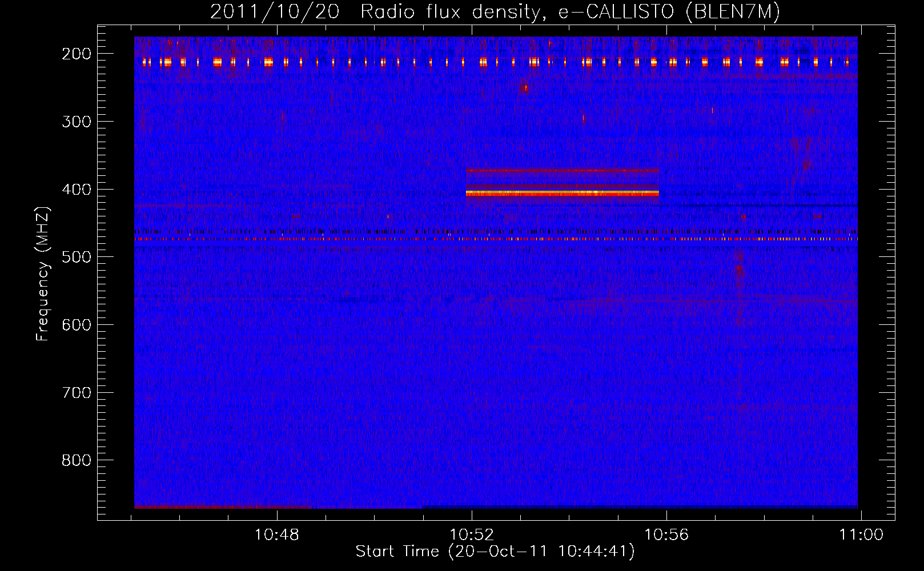Image resolution: width=924 pixels, height=571 pixels.
Task: Click the 10:48 time tick label
Action: tap(277, 535)
